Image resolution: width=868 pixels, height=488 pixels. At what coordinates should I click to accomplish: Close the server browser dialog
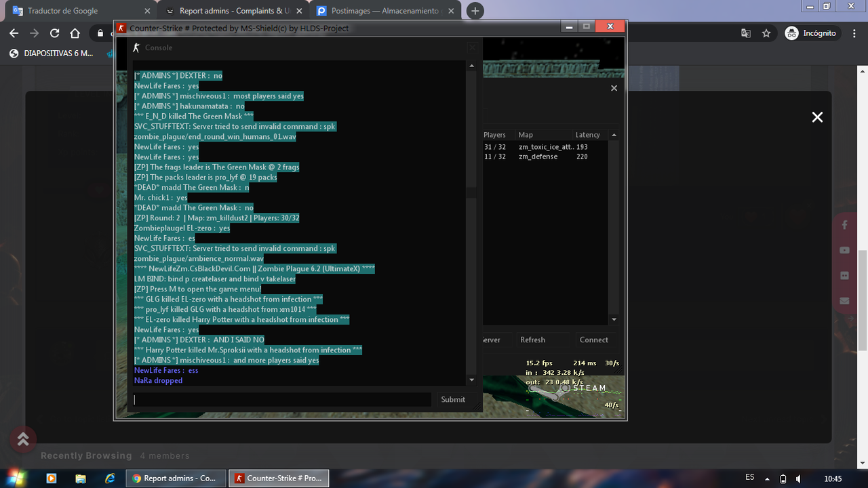pyautogui.click(x=614, y=88)
